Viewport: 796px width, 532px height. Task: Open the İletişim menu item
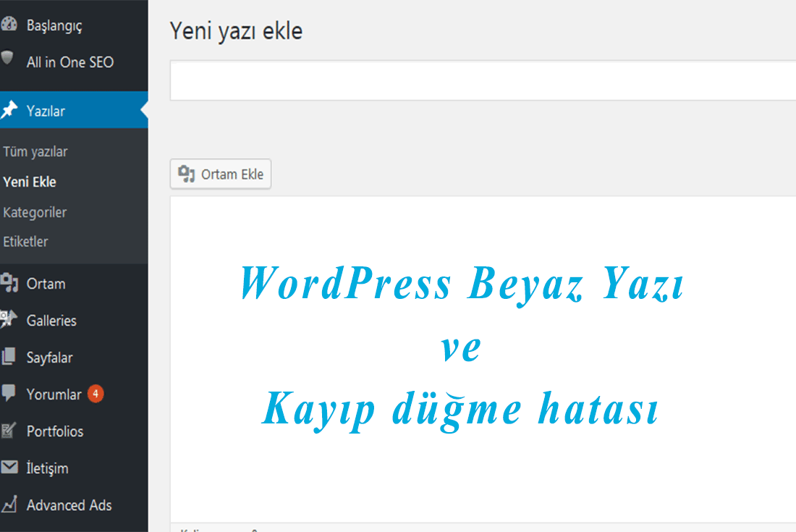click(x=74, y=468)
